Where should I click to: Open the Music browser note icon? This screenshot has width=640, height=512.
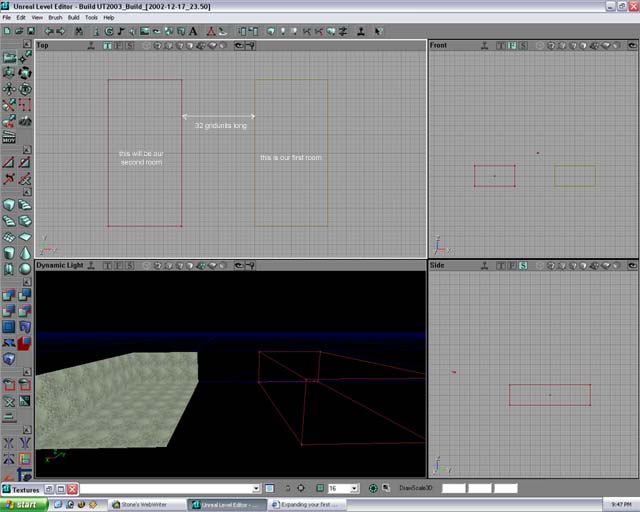[x=121, y=31]
